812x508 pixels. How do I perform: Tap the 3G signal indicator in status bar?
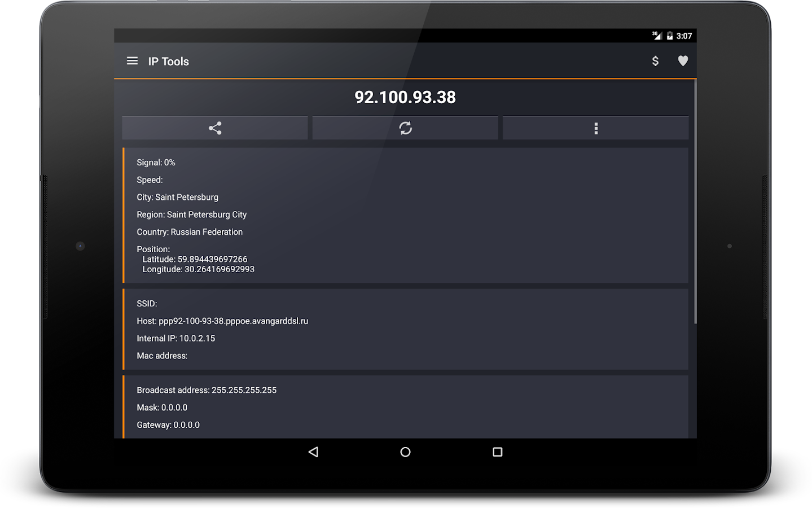(656, 35)
